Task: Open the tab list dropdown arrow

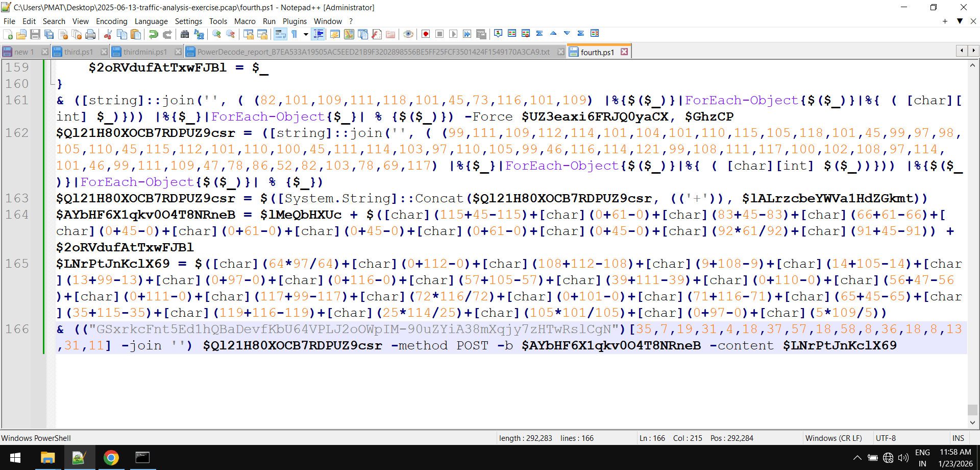Action: [x=974, y=51]
